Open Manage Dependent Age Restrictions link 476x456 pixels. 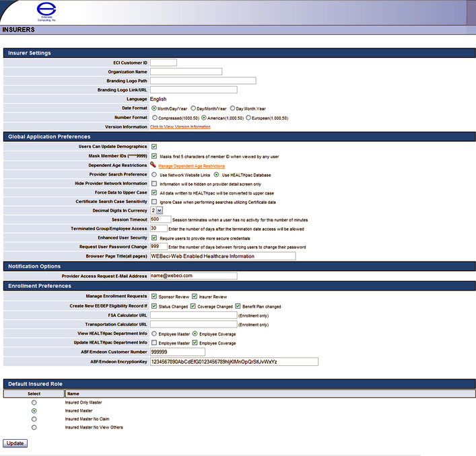coord(191,165)
